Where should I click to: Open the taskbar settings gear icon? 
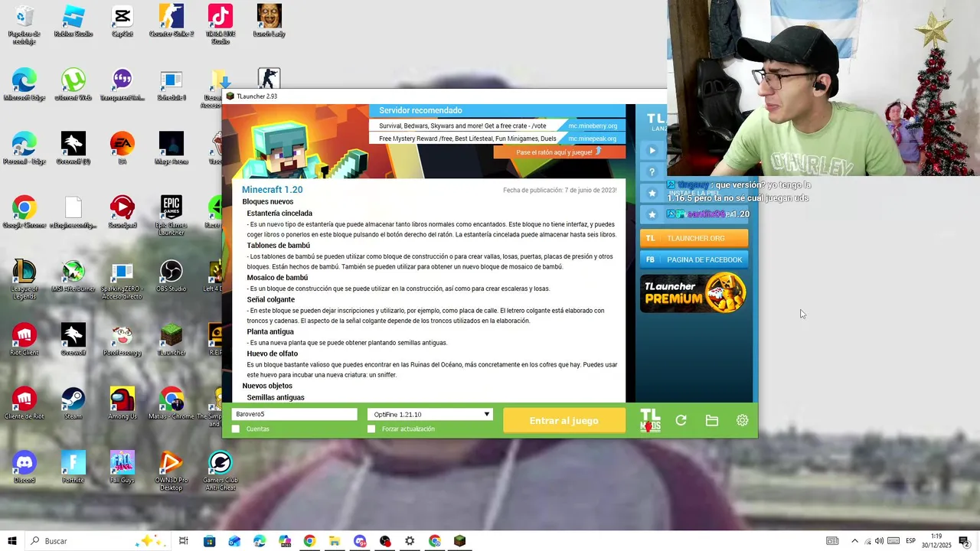tap(410, 541)
